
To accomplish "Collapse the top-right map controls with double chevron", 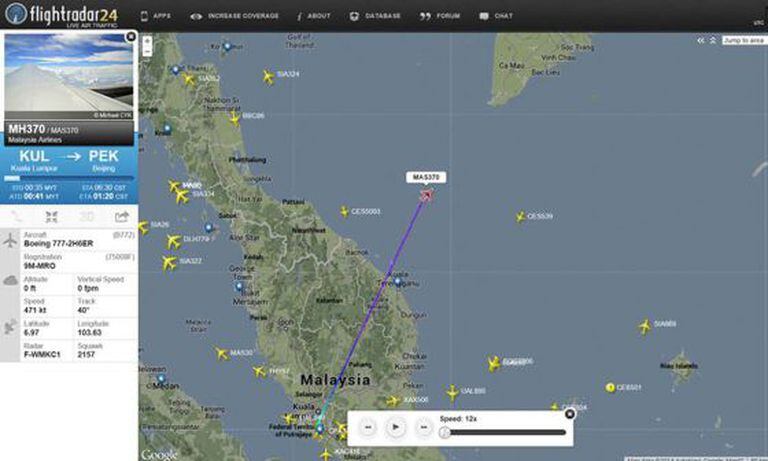I will point(700,40).
